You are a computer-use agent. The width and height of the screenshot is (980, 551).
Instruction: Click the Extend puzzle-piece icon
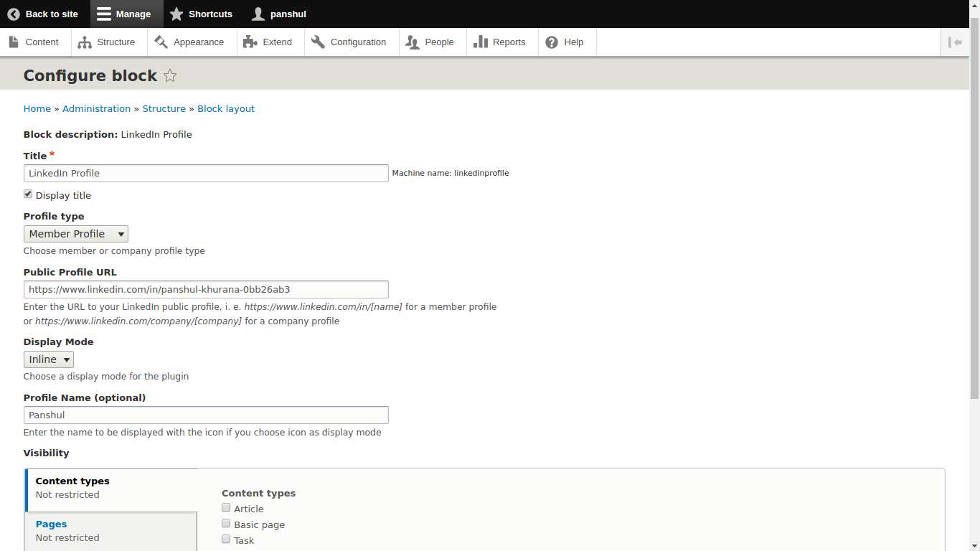(x=250, y=42)
